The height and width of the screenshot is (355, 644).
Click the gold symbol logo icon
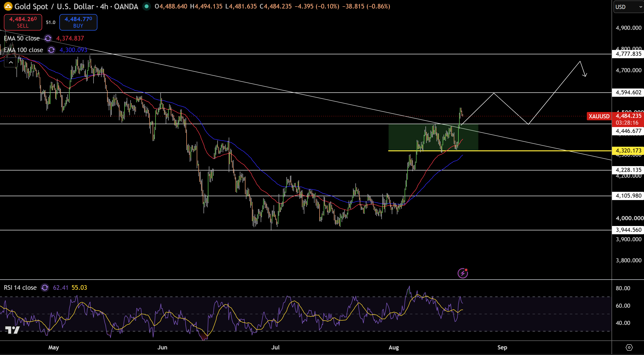(x=8, y=7)
